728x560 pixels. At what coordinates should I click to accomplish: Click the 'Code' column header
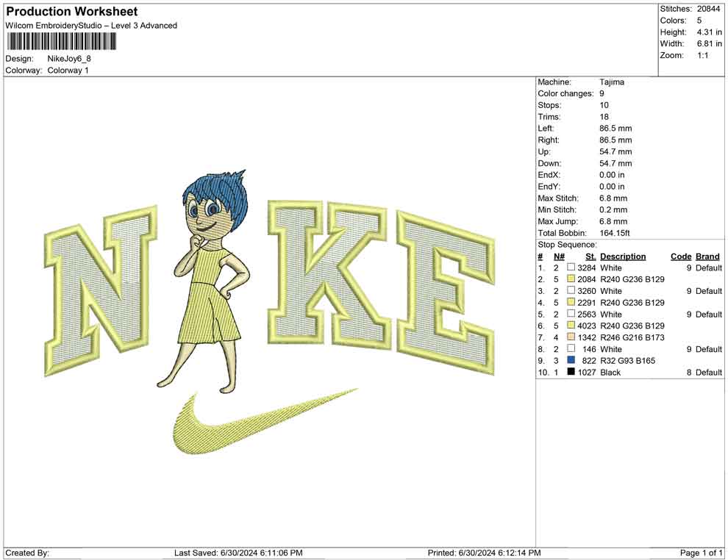pyautogui.click(x=681, y=256)
